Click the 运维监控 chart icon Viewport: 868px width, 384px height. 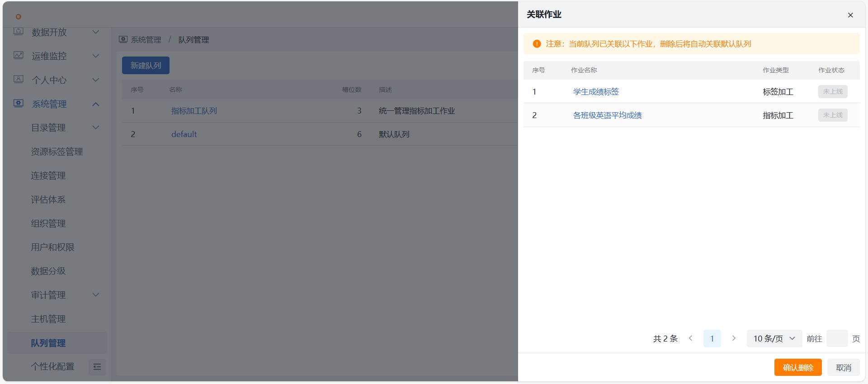click(x=19, y=56)
